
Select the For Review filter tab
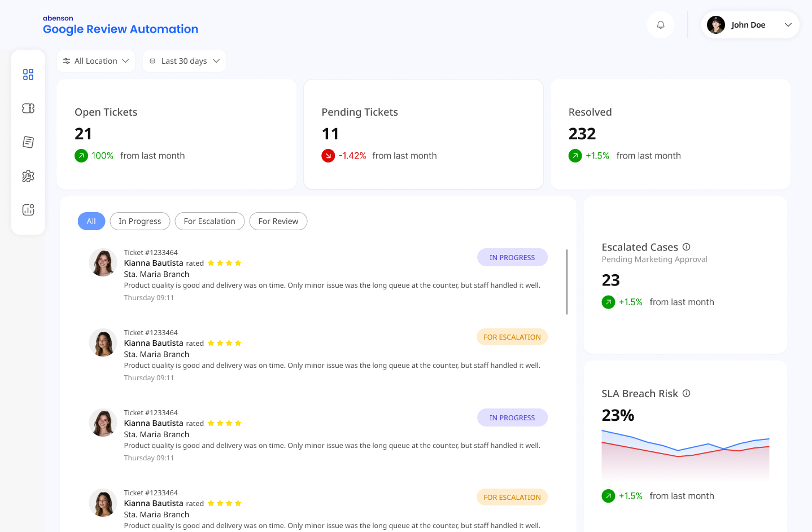pos(278,221)
